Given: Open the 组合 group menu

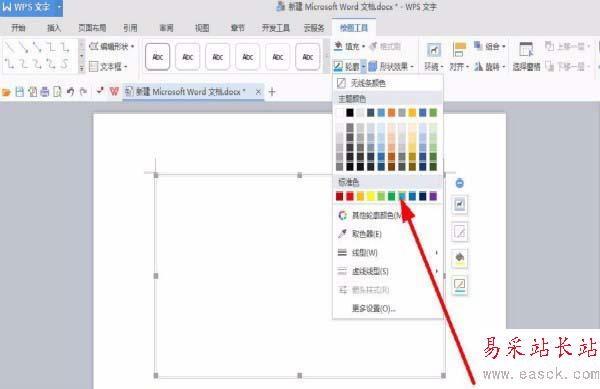Looking at the screenshot, I should point(490,46).
